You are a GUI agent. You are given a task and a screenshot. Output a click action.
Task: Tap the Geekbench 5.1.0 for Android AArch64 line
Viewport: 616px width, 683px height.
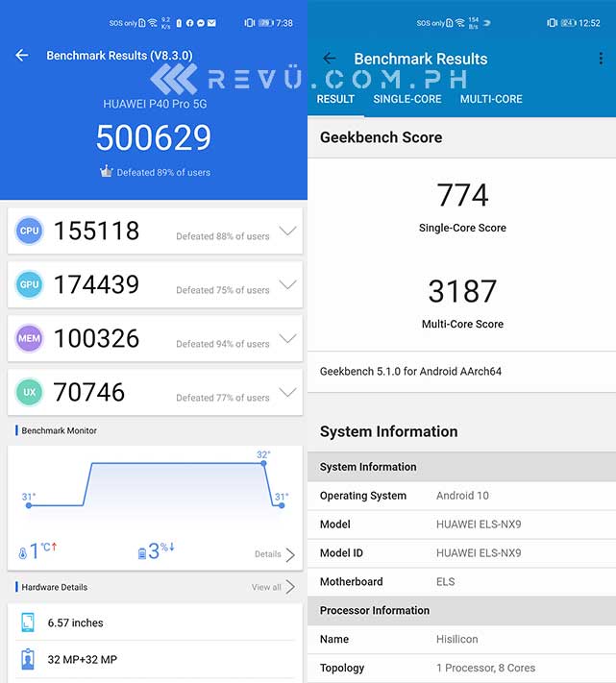[x=462, y=372]
